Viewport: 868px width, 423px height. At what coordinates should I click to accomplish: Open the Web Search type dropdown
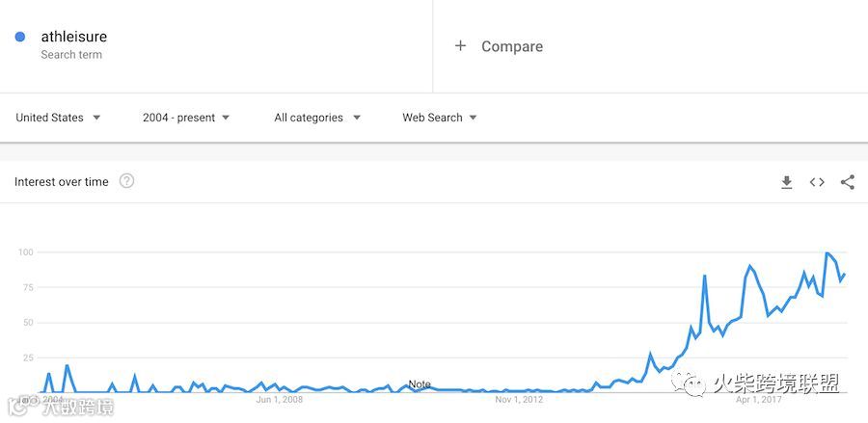point(440,118)
